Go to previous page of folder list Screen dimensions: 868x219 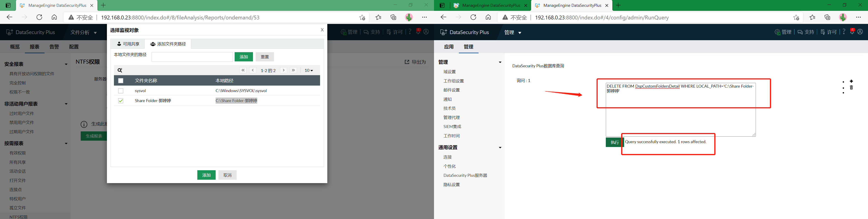coord(253,70)
